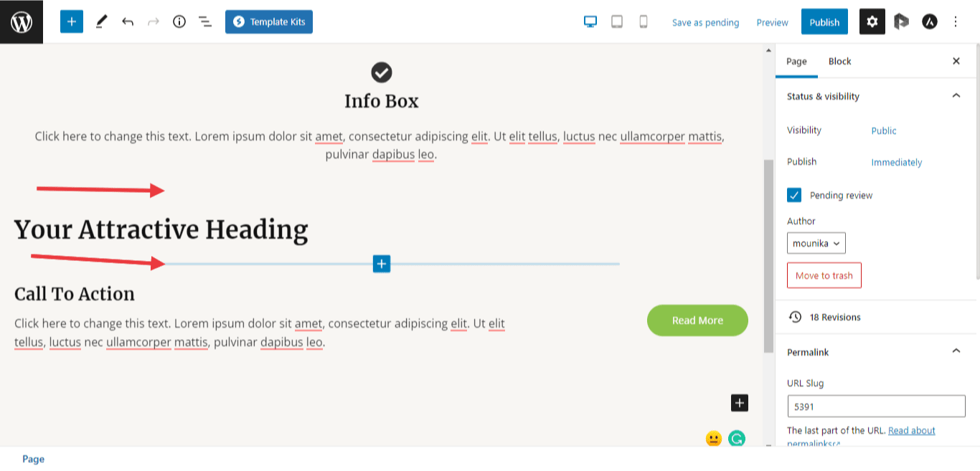Collapse the Permalink section
This screenshot has height=471, width=980.
955,352
